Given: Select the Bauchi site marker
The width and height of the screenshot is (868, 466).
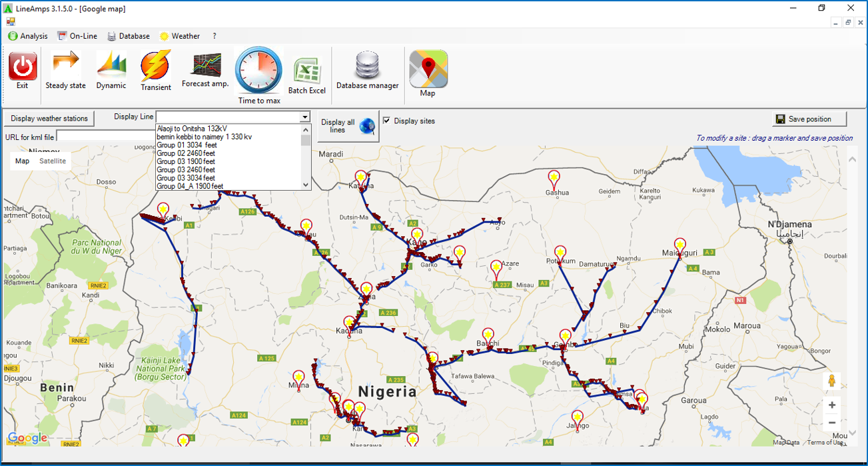Looking at the screenshot, I should click(x=488, y=336).
